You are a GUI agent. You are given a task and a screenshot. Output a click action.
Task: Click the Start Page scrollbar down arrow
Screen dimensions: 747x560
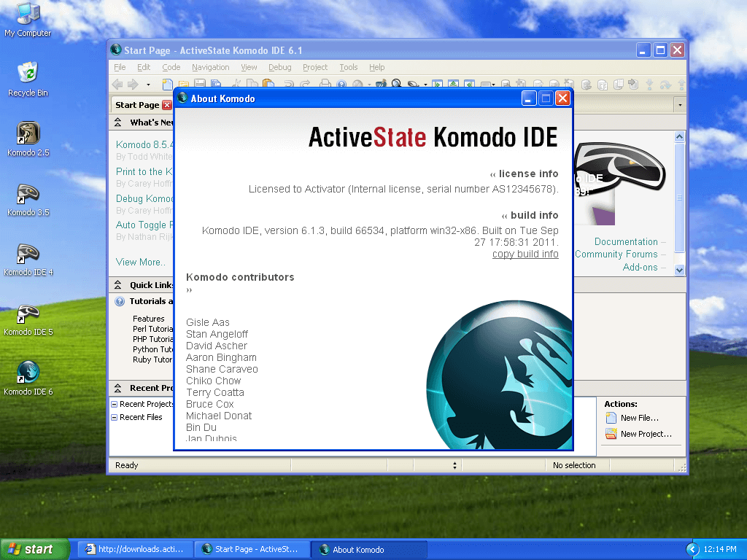click(x=679, y=270)
